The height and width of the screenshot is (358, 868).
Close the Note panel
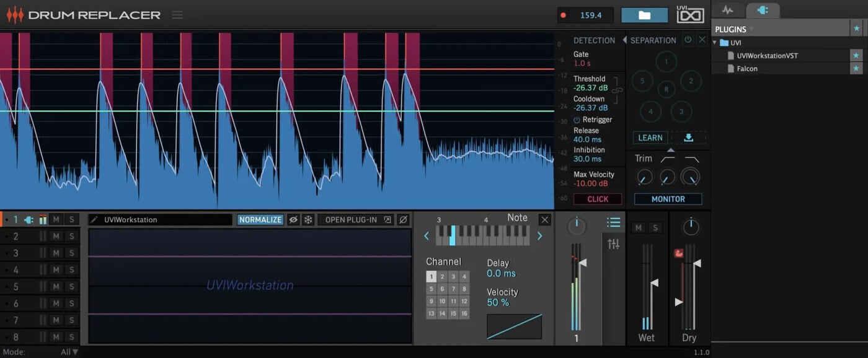click(544, 219)
